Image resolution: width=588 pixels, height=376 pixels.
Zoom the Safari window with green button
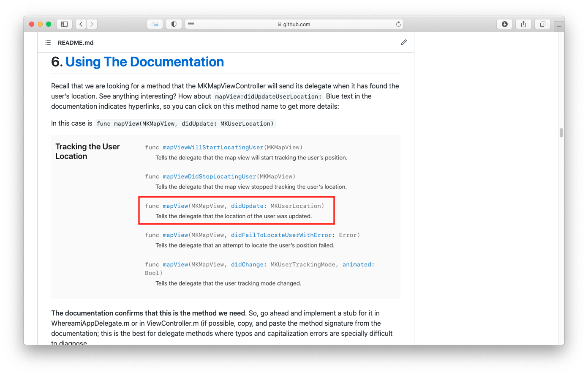pyautogui.click(x=49, y=24)
